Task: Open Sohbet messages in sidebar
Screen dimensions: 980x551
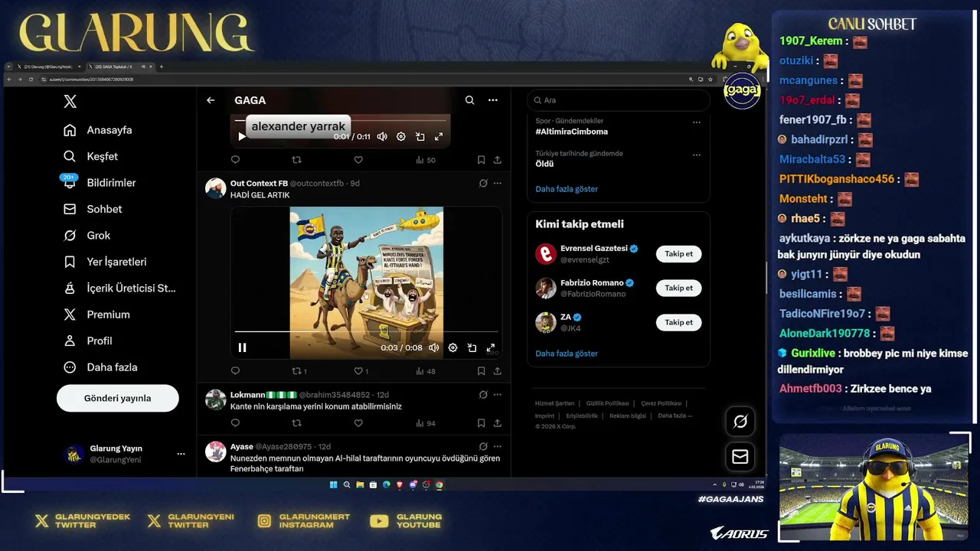Action: tap(93, 209)
